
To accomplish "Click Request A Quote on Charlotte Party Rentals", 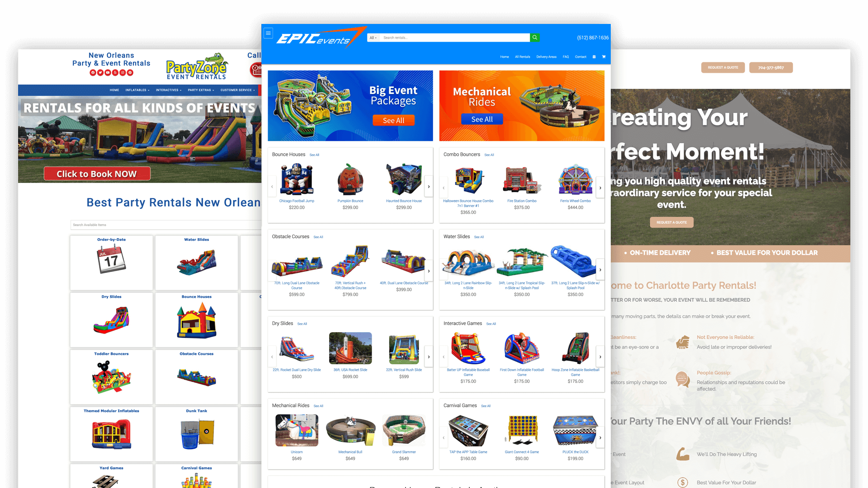I will [724, 67].
